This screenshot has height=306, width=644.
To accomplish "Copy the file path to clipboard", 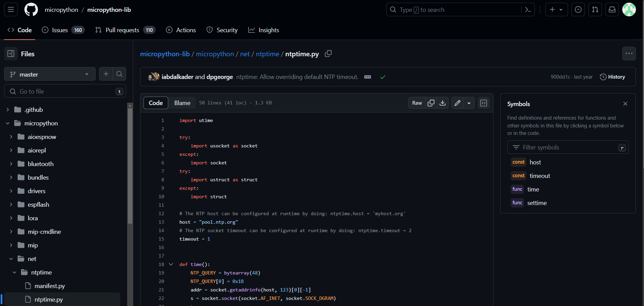I will coord(328,54).
